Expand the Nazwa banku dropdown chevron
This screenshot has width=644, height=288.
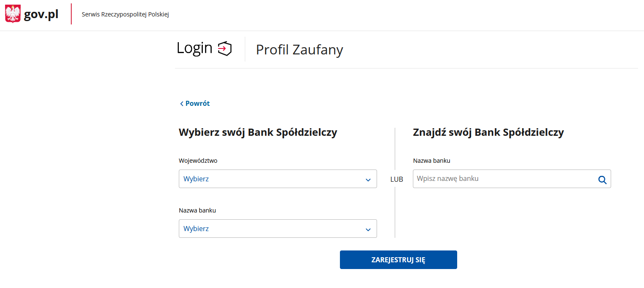point(368,230)
